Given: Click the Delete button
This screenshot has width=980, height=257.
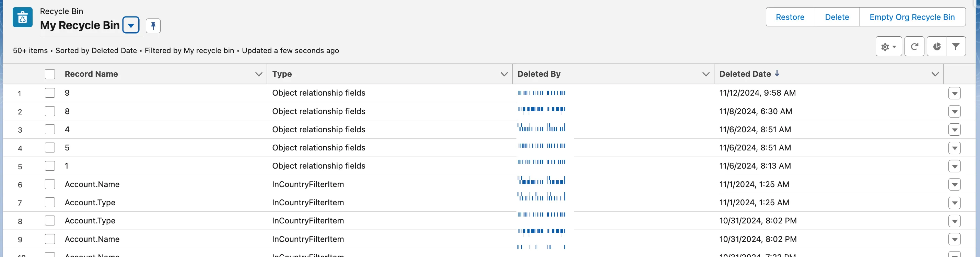Looking at the screenshot, I should [x=837, y=17].
